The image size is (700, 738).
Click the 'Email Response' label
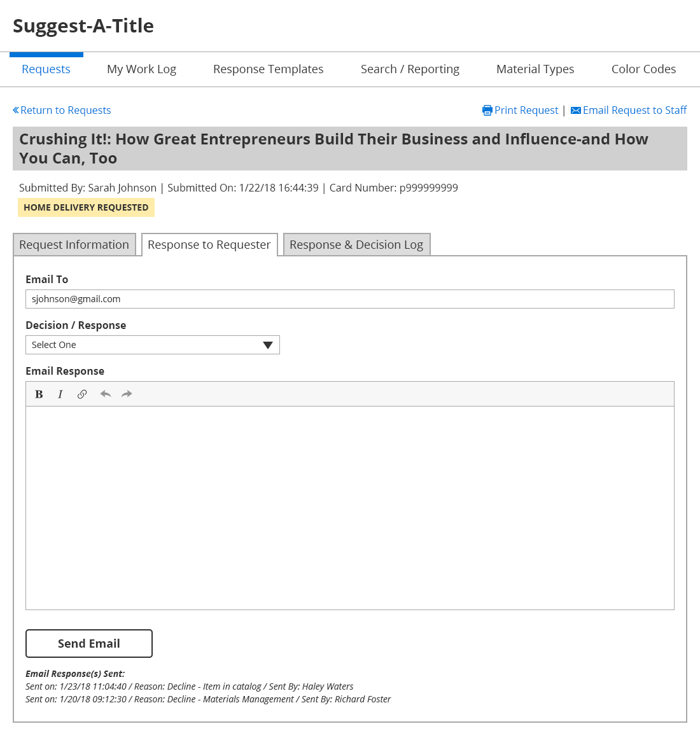point(65,371)
